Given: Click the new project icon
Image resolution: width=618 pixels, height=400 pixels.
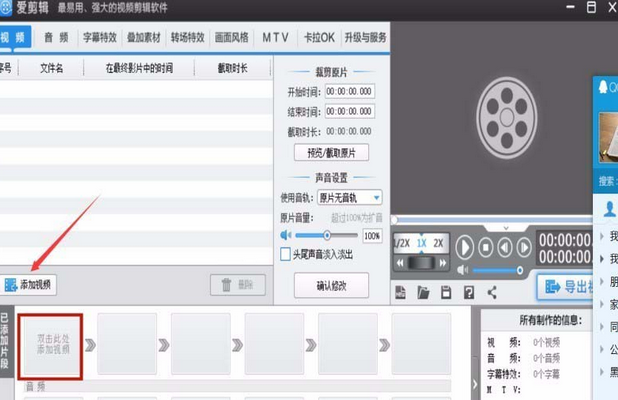Looking at the screenshot, I should coord(400,292).
